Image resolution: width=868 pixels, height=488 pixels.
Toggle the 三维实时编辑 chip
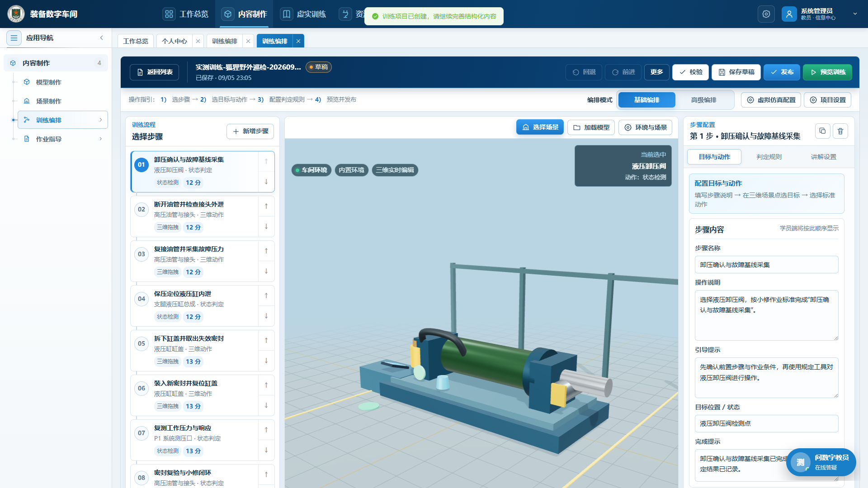click(395, 170)
